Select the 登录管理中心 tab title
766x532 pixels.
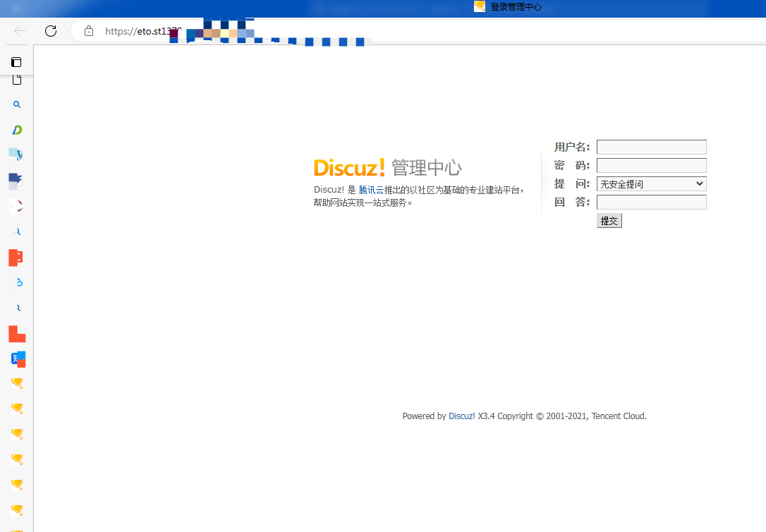(516, 7)
